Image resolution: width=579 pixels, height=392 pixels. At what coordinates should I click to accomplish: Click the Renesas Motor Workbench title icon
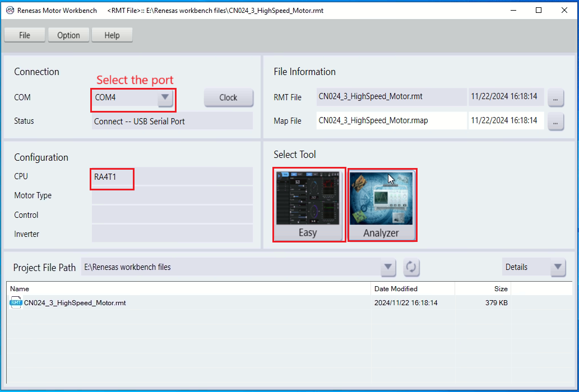click(x=10, y=10)
